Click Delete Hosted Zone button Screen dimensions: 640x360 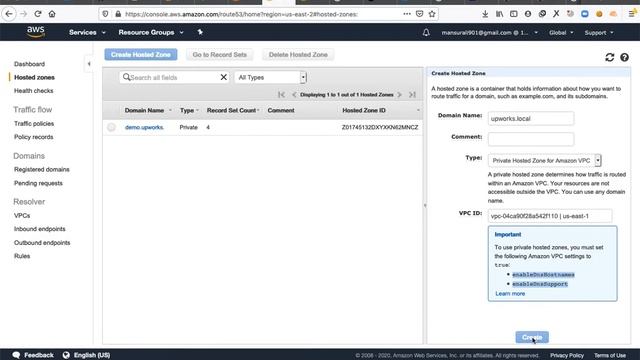(x=298, y=54)
